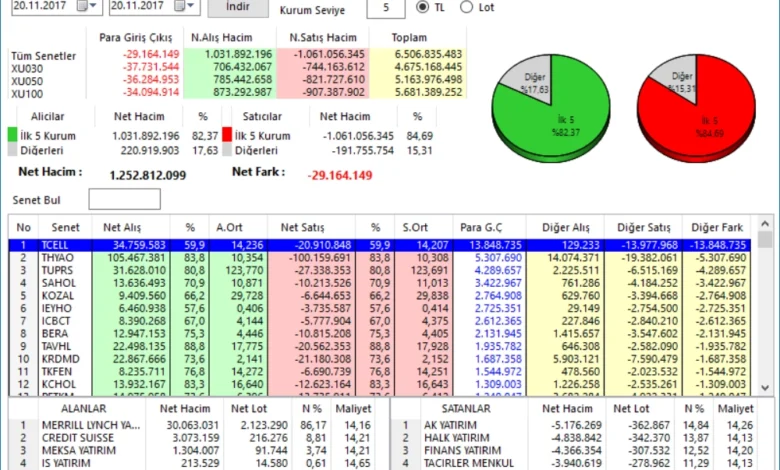Click Net Hacim header in ALANLAR table
Viewport: 780px width, 470px height.
[x=185, y=409]
